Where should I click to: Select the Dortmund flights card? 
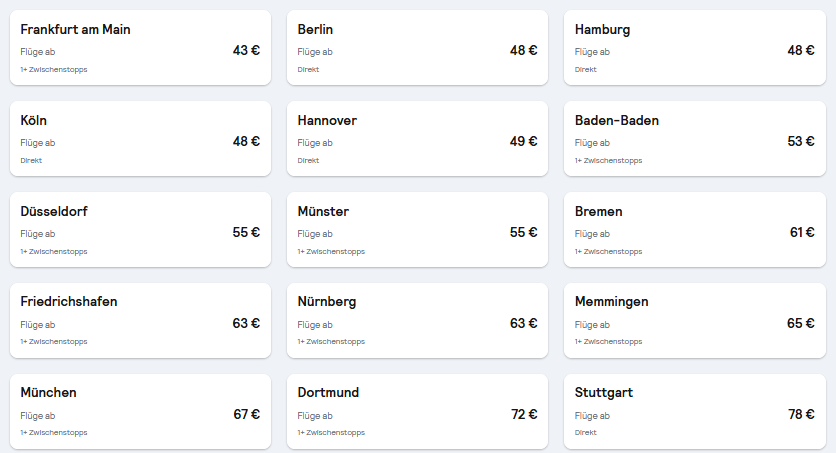pyautogui.click(x=417, y=412)
